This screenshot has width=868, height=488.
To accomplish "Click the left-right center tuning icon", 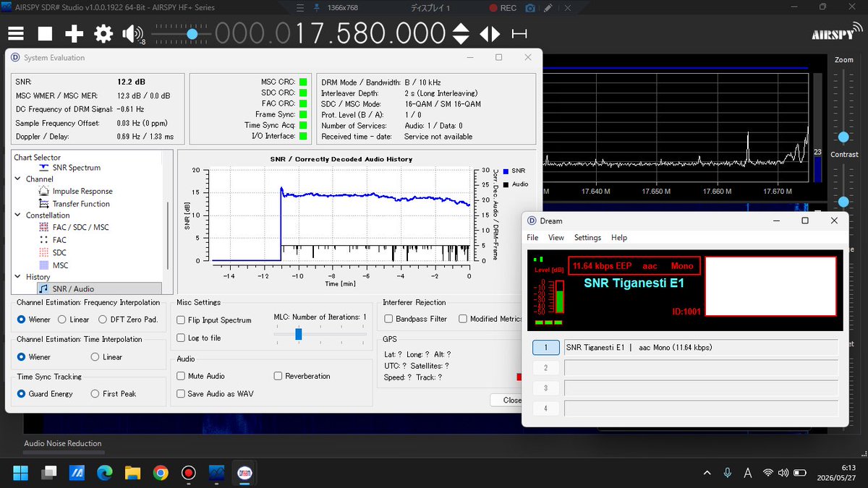I will click(490, 33).
